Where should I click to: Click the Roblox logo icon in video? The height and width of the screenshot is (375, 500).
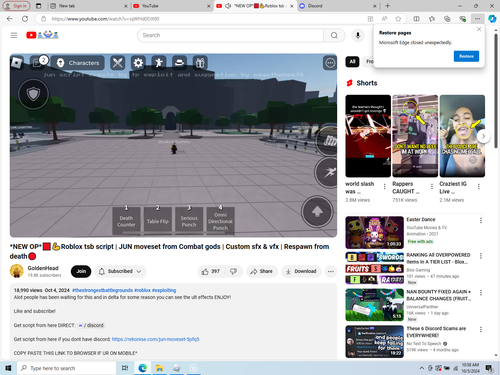click(x=16, y=63)
